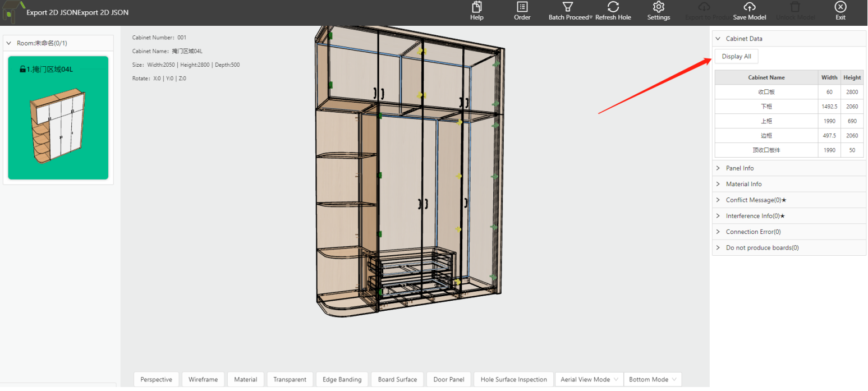The width and height of the screenshot is (868, 391).
Task: Click the Save Model cloud icon
Action: 749,7
